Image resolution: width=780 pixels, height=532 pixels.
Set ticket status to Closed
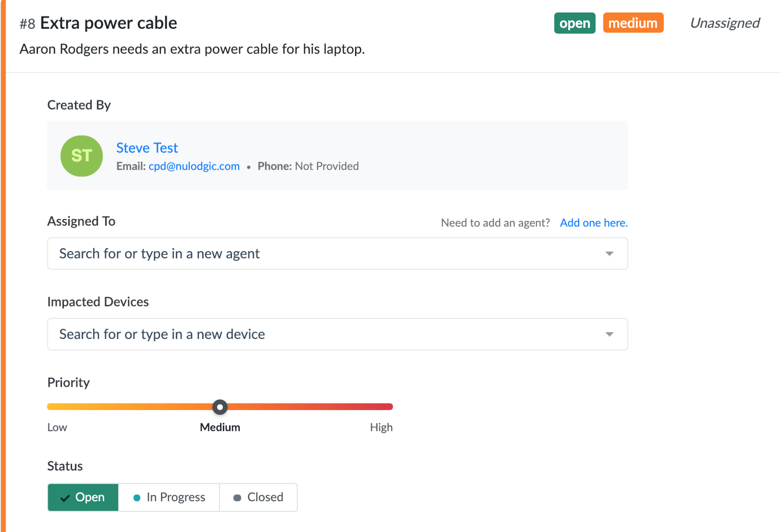tap(258, 497)
